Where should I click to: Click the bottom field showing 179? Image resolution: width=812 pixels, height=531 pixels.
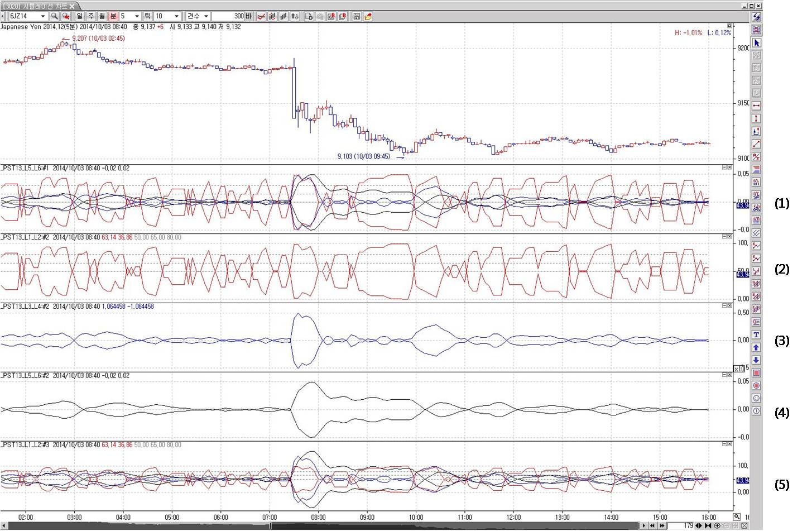coord(681,526)
